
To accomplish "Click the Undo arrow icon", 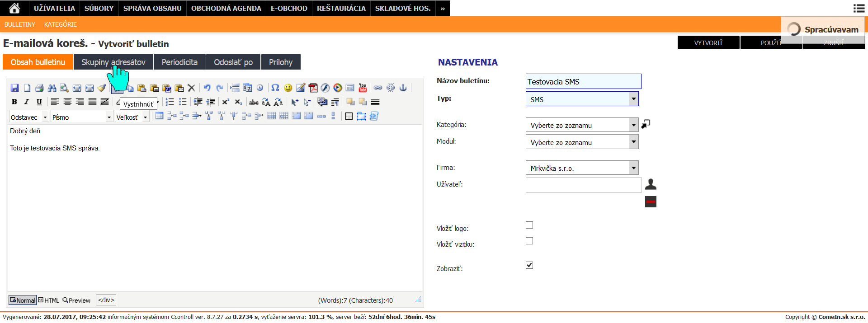I will [207, 88].
